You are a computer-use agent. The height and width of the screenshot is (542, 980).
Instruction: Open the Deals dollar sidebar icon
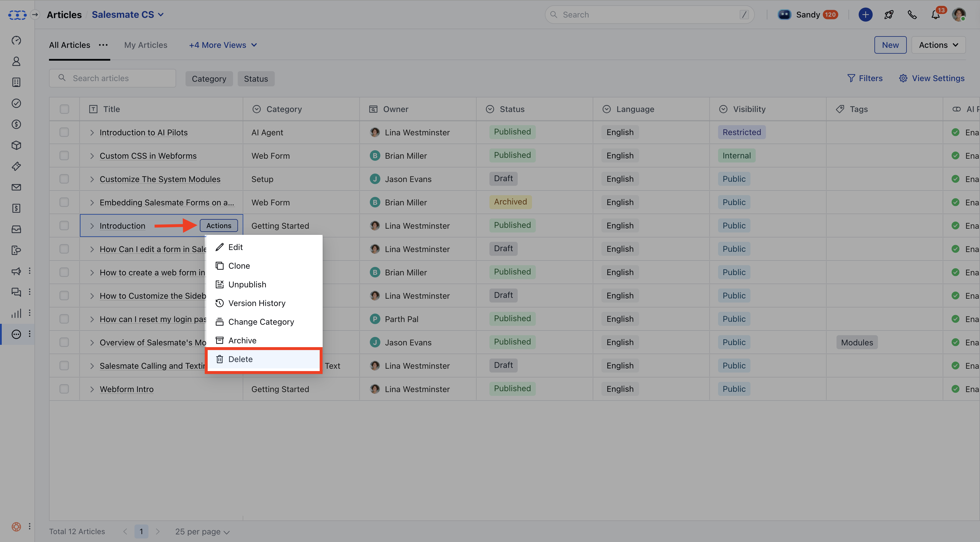point(16,124)
